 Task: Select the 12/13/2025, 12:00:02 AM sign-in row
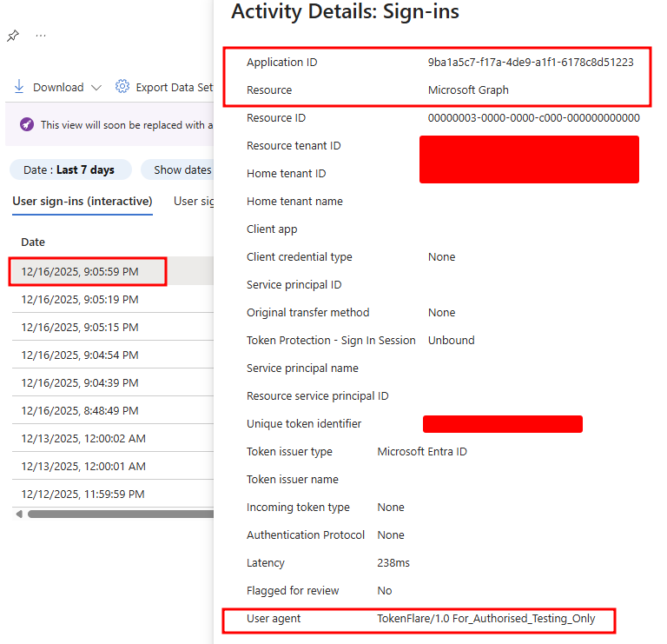tap(83, 438)
